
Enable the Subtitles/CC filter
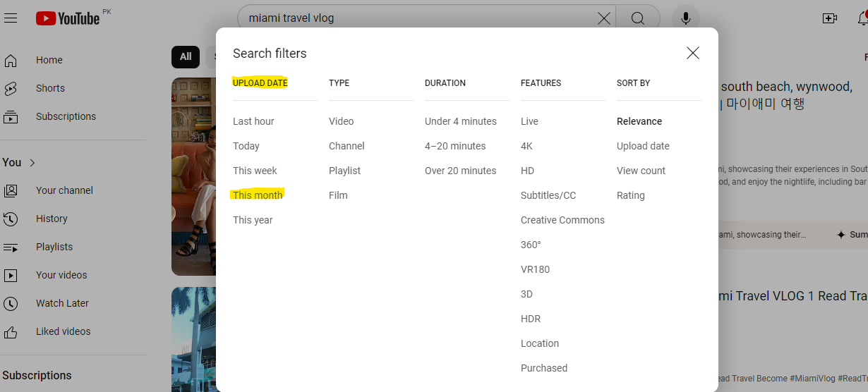(x=548, y=195)
